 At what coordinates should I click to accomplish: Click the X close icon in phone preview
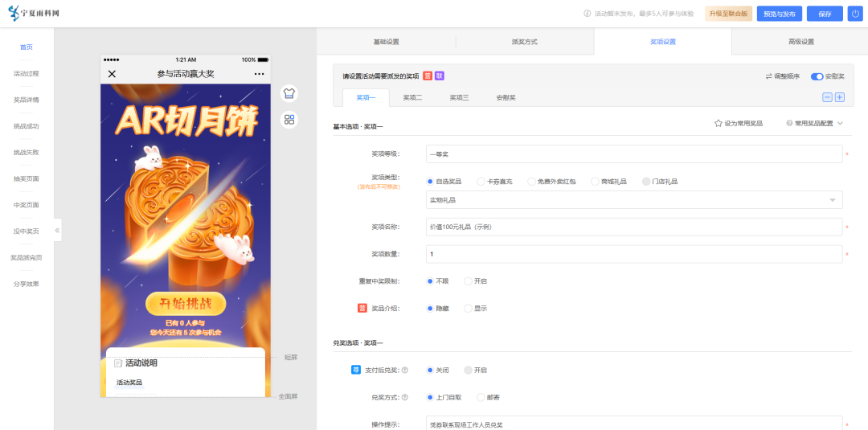[112, 74]
